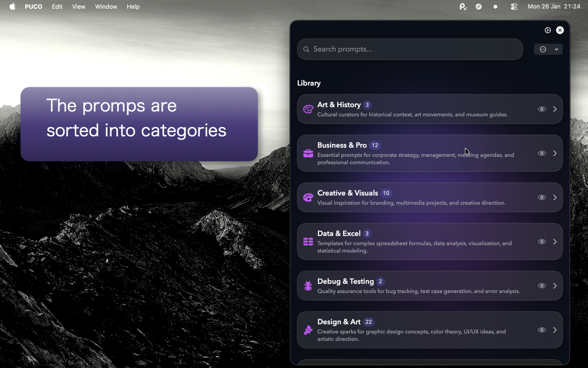
Task: Click the Business & Pro briefcase icon
Action: (308, 153)
